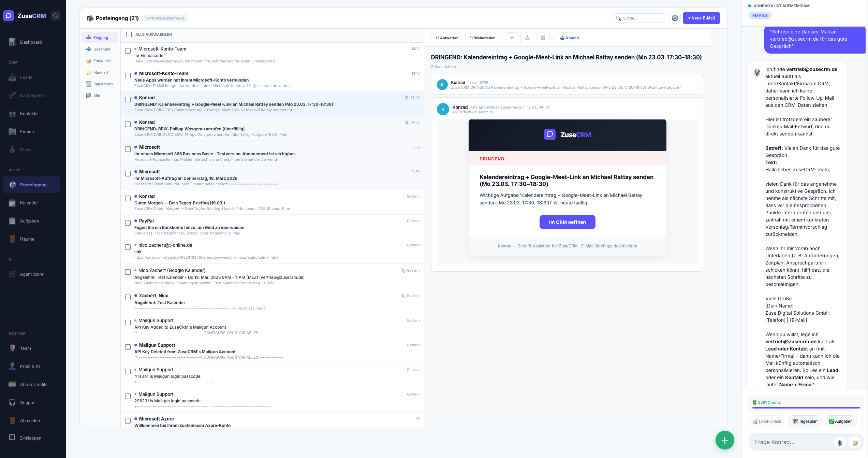The width and height of the screenshot is (868, 458).
Task: Open the Ihr Microsoft-Auftrag email
Action: [x=272, y=178]
